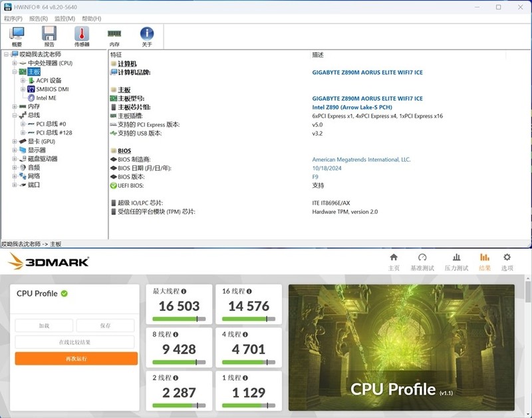This screenshot has height=418, width=532.
Task: Collapse the 总线 tree node
Action: pyautogui.click(x=15, y=115)
